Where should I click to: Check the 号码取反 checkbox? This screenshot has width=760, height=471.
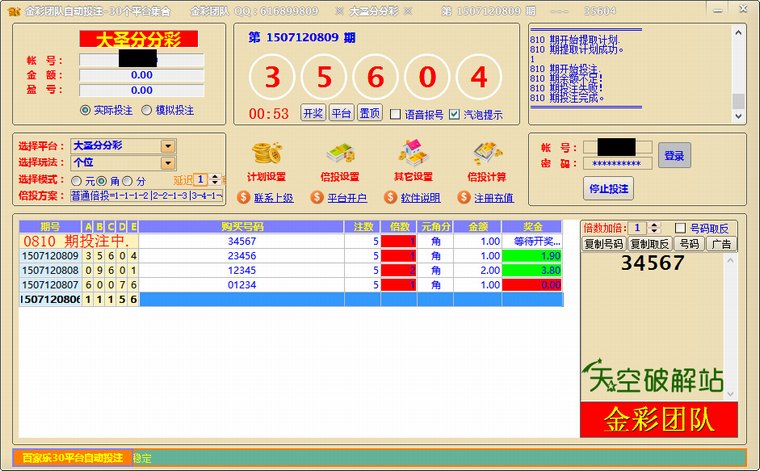(681, 228)
